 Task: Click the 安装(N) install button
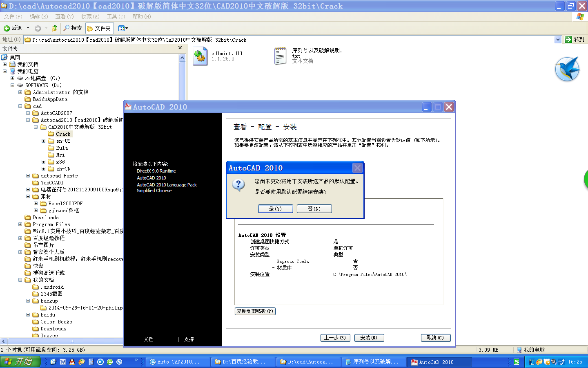click(x=369, y=338)
